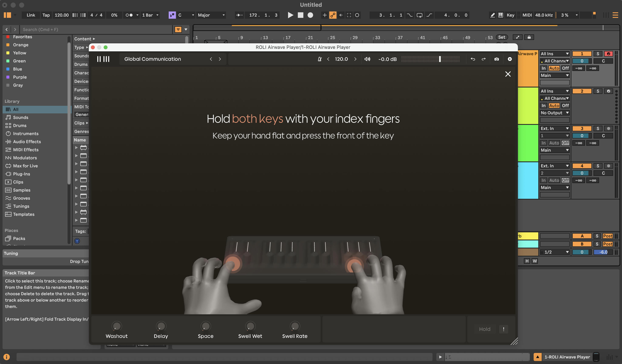This screenshot has width=622, height=364.
Task: Expand No Output routing dropdown
Action: [554, 113]
